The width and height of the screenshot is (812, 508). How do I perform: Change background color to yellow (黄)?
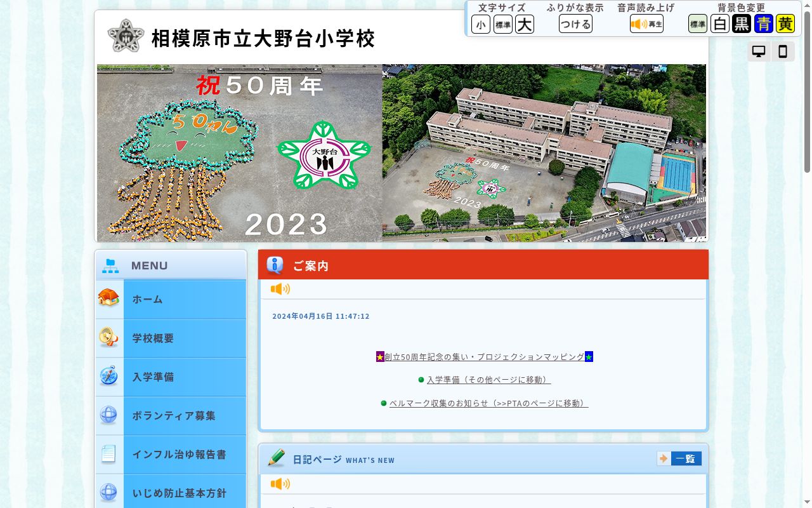[785, 24]
